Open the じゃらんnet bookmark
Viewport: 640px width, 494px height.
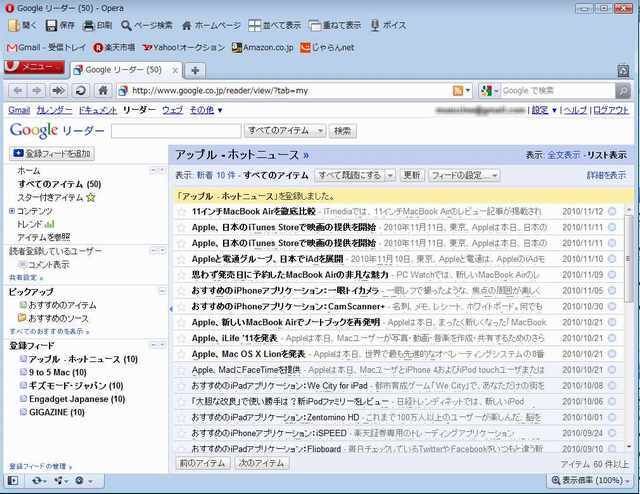pyautogui.click(x=327, y=47)
